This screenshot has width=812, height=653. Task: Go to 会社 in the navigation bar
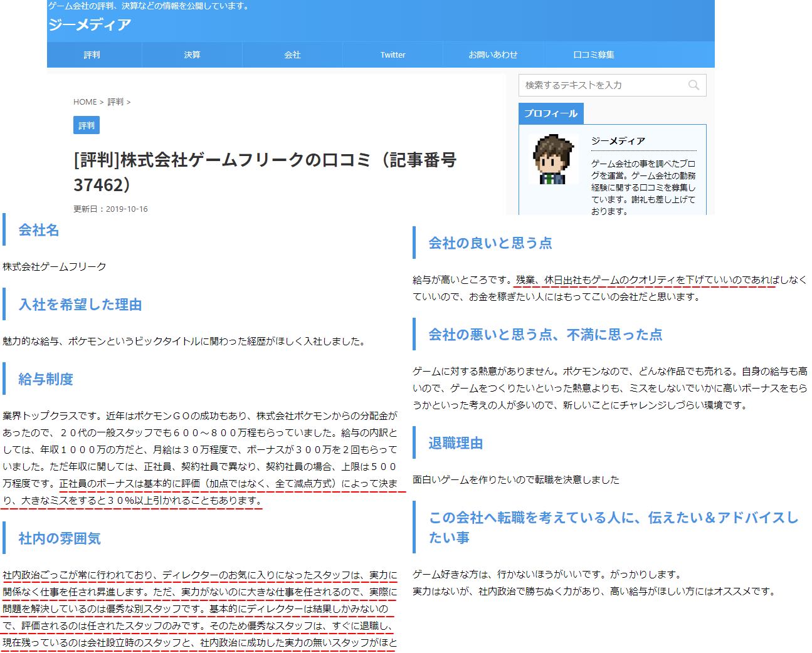click(292, 55)
